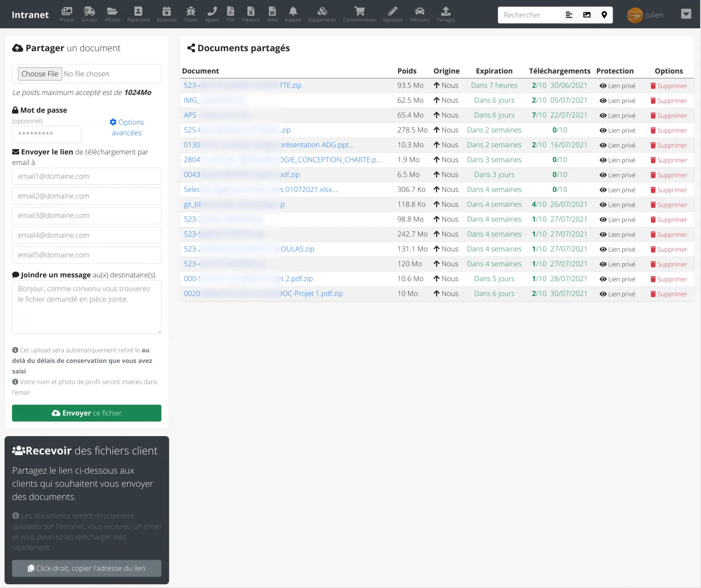This screenshot has height=588, width=701.
Task: Click the image search filter icon
Action: click(587, 15)
